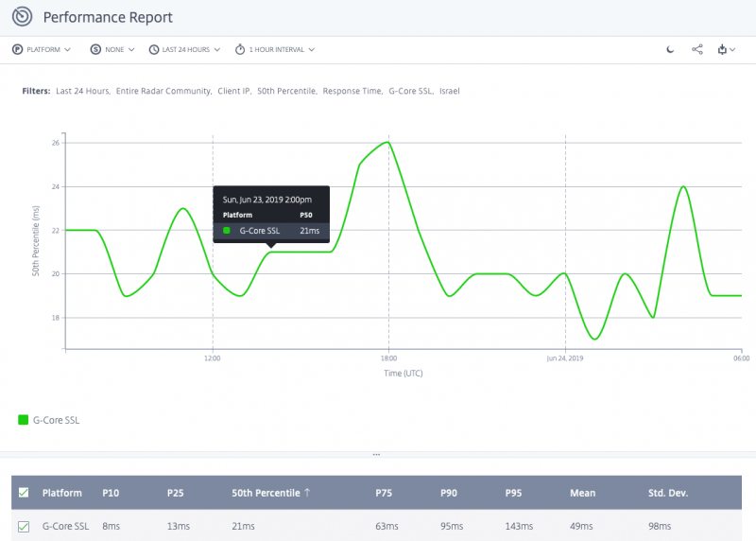Open the export download menu
The width and height of the screenshot is (756, 541).
[726, 49]
